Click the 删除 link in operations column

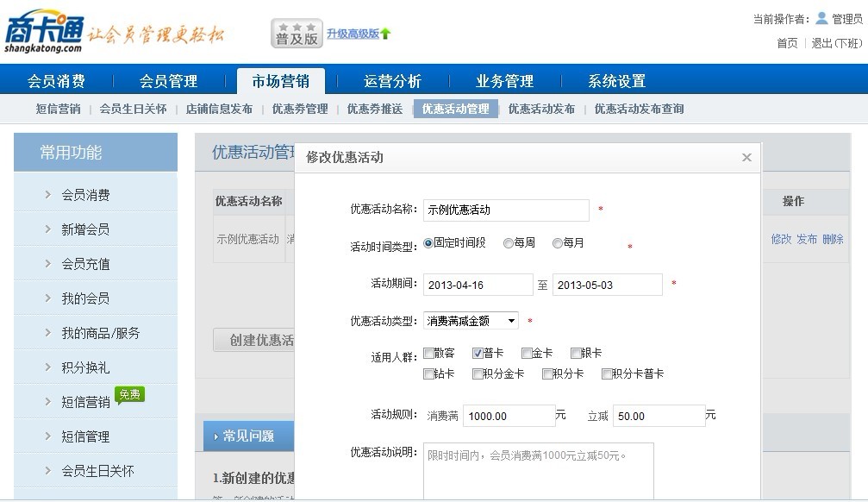tap(833, 239)
